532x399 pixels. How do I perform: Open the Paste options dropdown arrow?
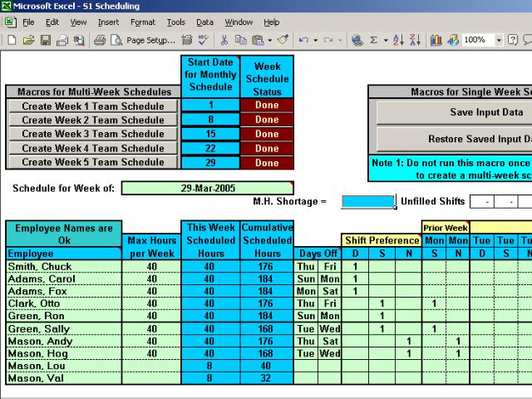[269, 40]
